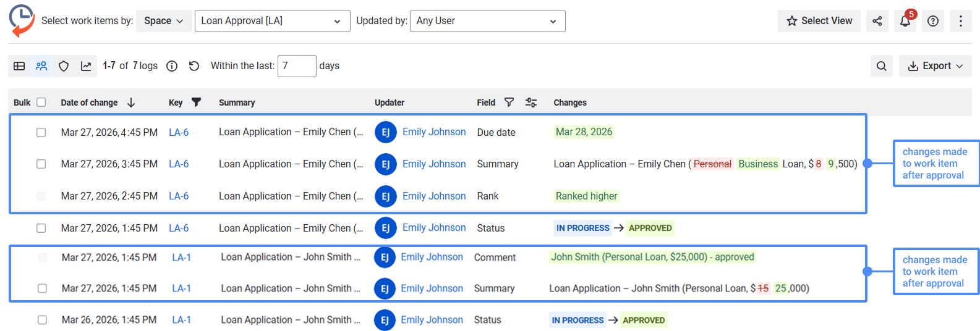Check the Mar 26 row checkbox
Viewport: 980px width, 331px height.
point(42,320)
